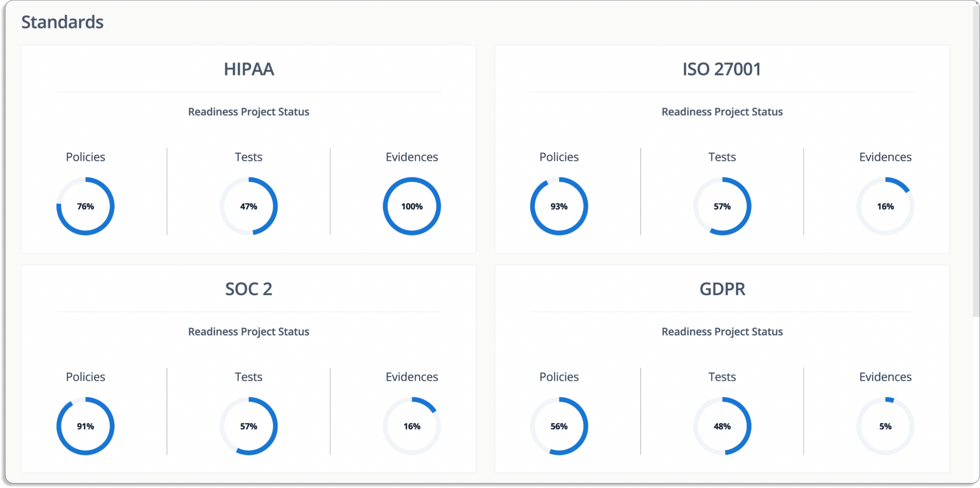Screen dimensions: 980x488
Task: Click the SOC 2 card title
Action: [249, 289]
